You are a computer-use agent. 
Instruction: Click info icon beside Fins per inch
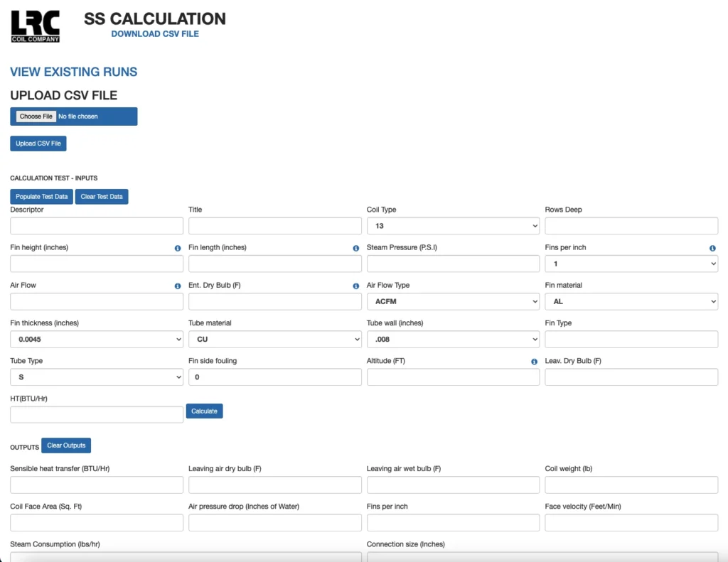coord(712,249)
